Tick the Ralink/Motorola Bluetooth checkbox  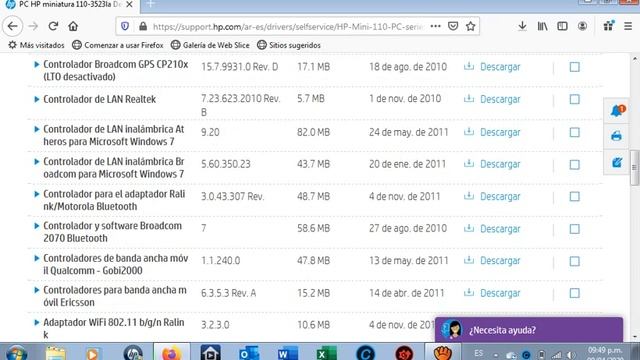pyautogui.click(x=574, y=197)
